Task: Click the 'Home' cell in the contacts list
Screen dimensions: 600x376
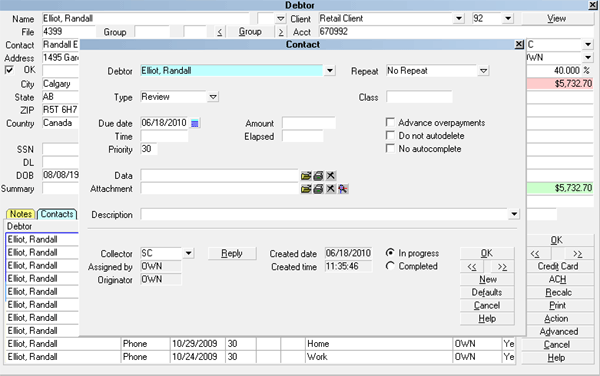Action: (x=379, y=344)
